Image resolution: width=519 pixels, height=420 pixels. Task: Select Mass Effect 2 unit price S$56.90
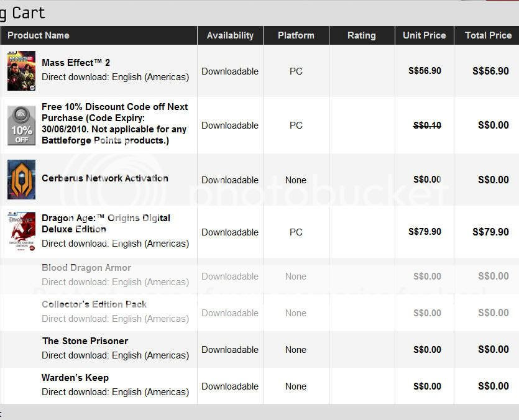[x=425, y=71]
